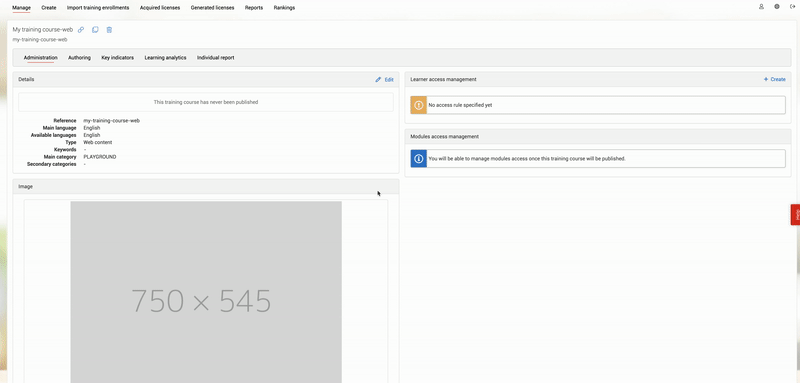This screenshot has width=800, height=383.
Task: Click the plus icon beside Create
Action: 766,80
